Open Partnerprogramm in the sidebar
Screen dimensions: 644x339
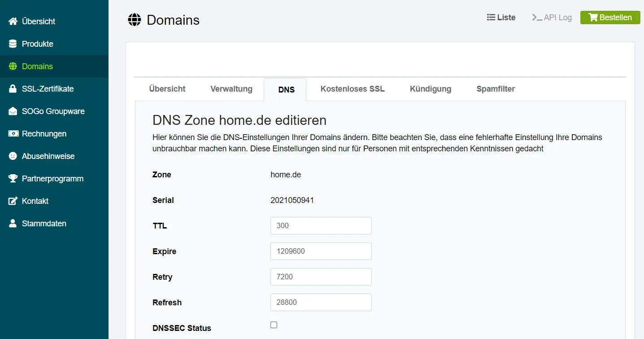pos(54,178)
